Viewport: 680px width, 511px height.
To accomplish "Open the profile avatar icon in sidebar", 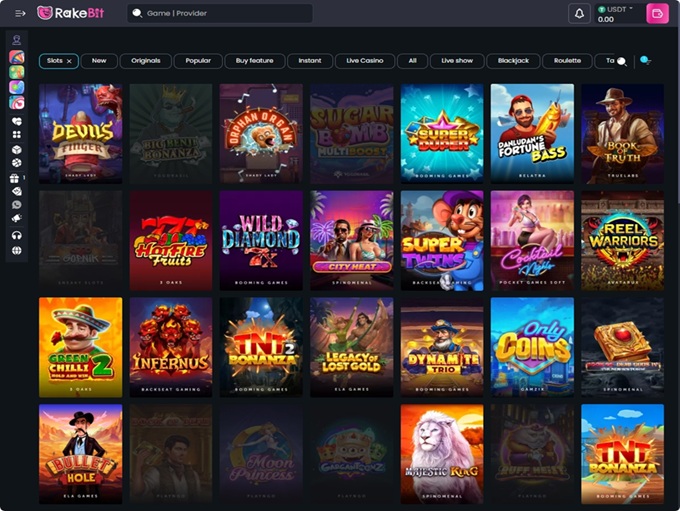I will coord(16,40).
